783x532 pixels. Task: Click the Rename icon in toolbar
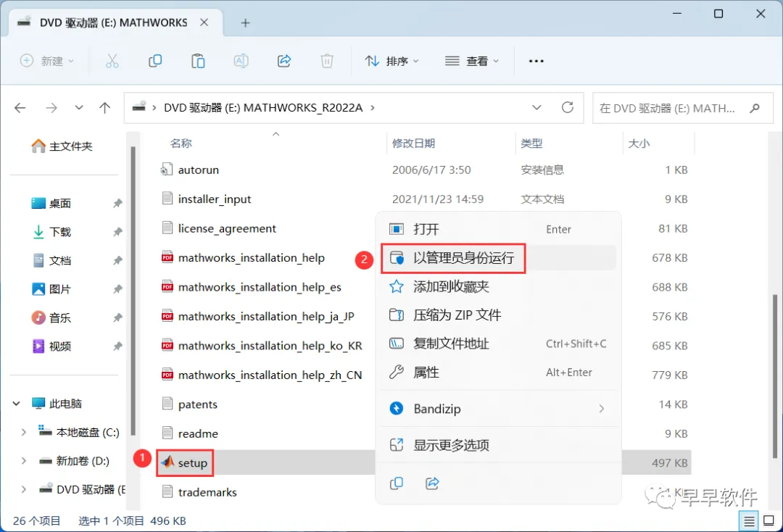pos(241,61)
